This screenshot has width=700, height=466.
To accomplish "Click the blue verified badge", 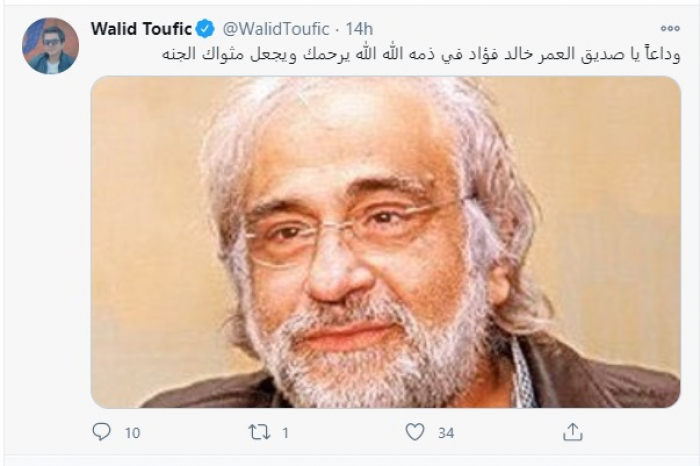I will tap(205, 29).
